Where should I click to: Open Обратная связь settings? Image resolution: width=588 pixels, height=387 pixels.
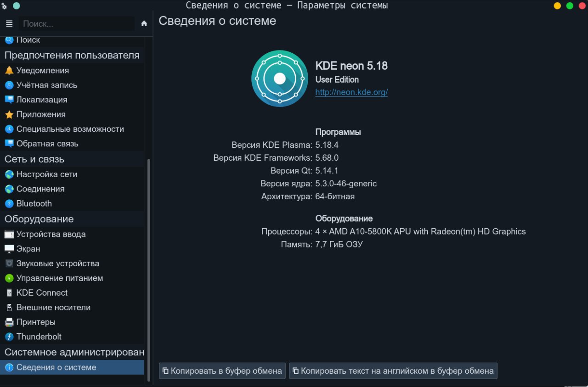coord(72,144)
